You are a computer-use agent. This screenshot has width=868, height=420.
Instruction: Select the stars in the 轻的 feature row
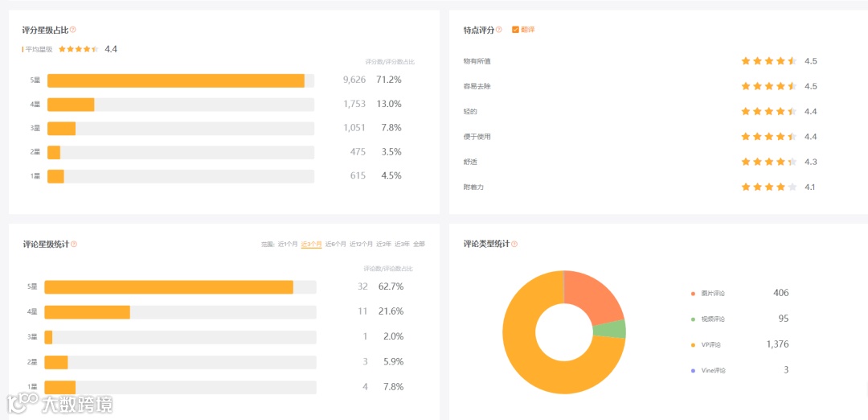point(769,111)
